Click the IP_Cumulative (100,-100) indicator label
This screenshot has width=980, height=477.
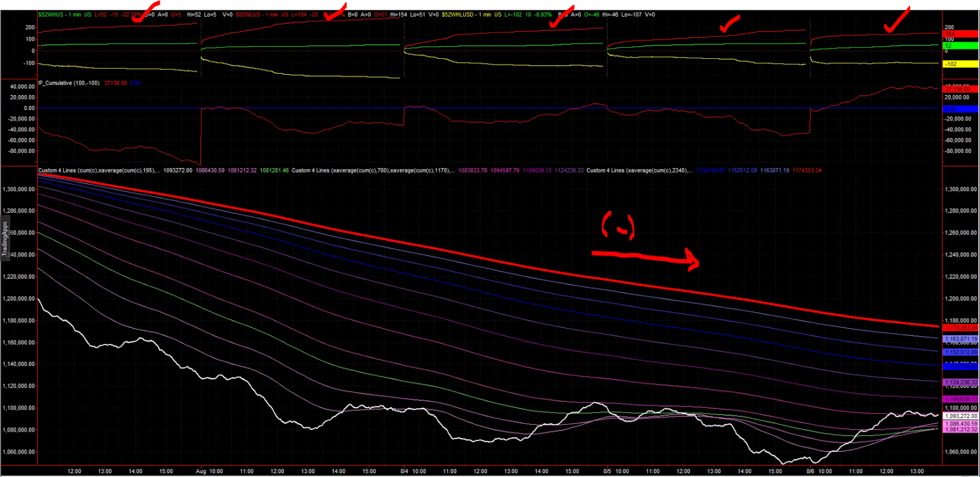pos(69,83)
